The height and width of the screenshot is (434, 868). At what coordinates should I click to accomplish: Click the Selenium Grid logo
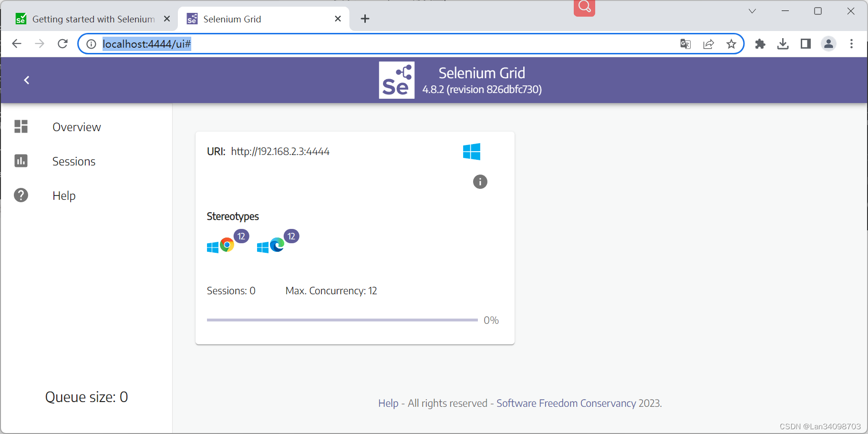(397, 80)
